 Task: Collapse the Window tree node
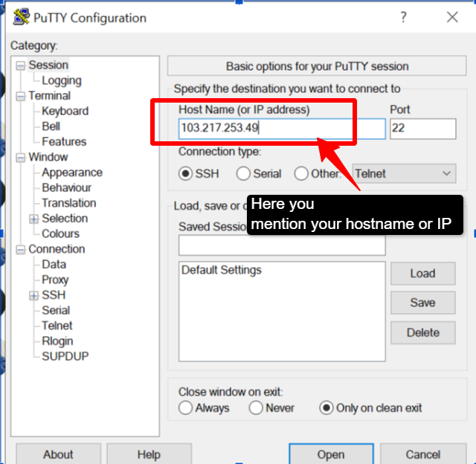tap(20, 158)
